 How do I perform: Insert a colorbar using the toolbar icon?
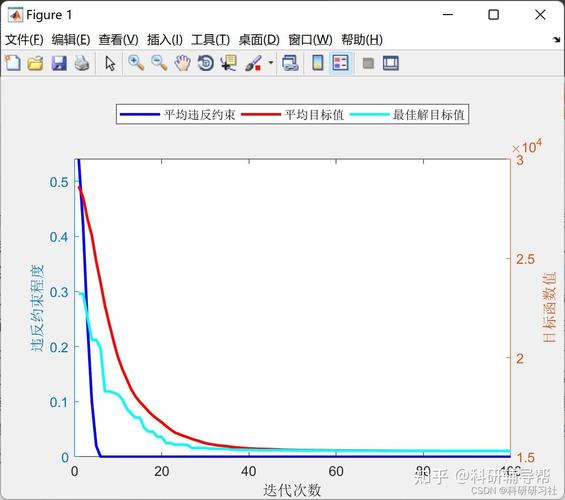tap(317, 63)
